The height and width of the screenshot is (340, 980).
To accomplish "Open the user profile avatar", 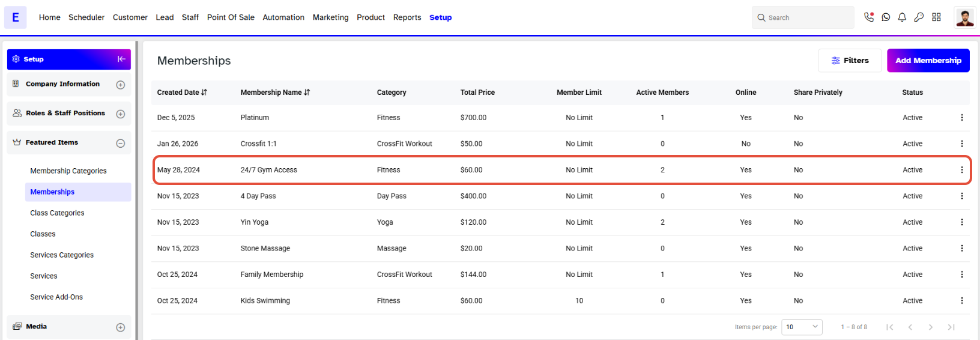I will coord(965,17).
